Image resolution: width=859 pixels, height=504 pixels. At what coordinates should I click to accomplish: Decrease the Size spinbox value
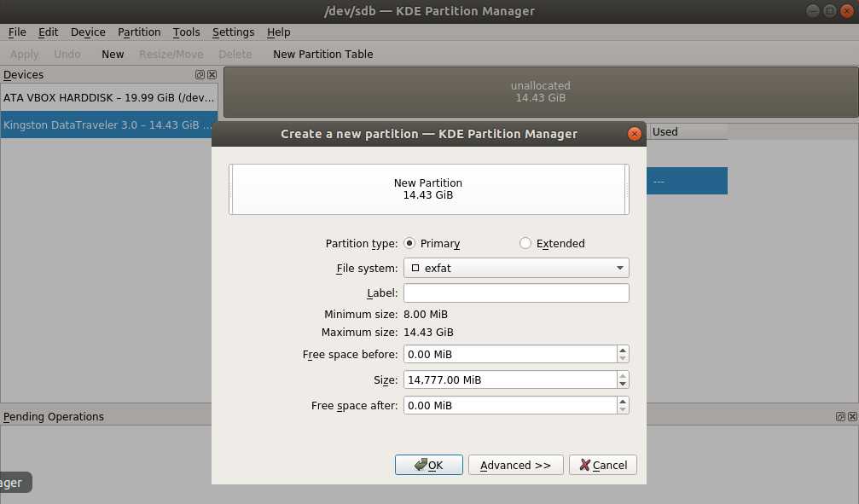pyautogui.click(x=623, y=384)
